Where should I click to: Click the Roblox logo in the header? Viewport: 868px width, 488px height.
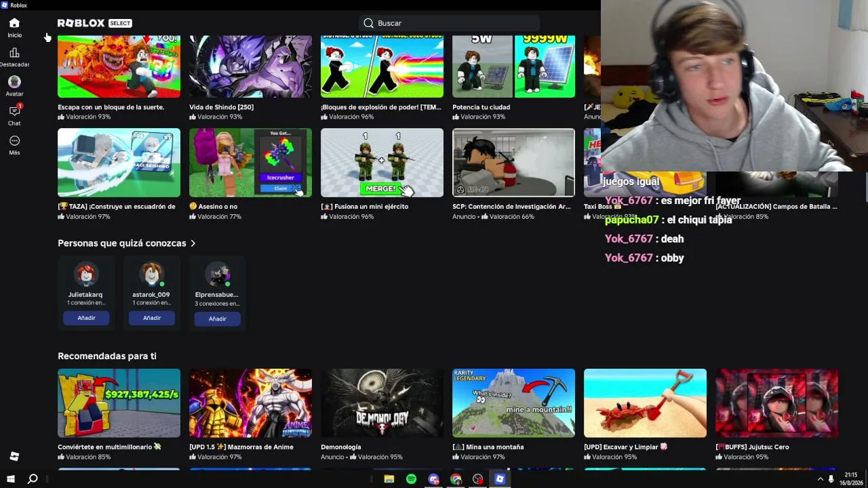coord(81,23)
